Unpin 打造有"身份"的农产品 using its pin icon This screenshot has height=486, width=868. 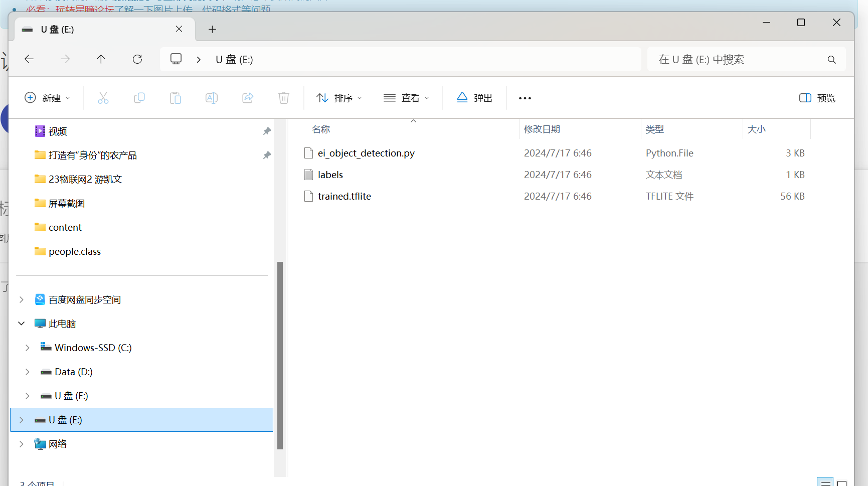267,155
